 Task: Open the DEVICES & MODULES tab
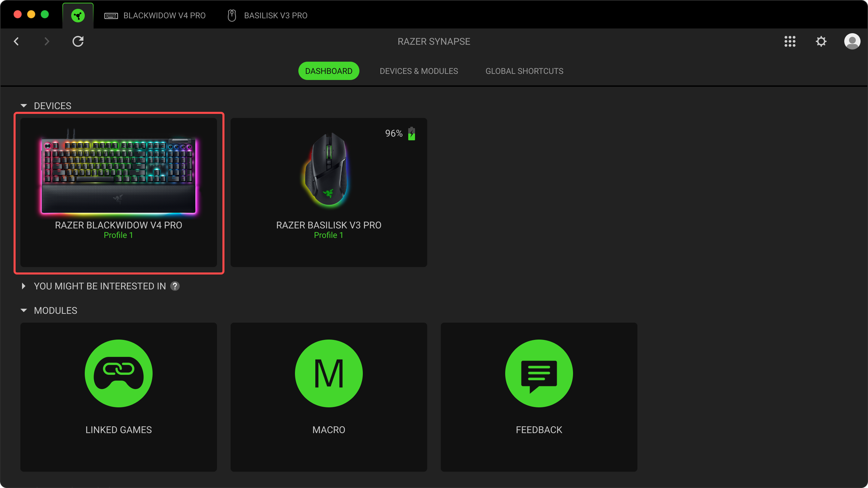[419, 71]
